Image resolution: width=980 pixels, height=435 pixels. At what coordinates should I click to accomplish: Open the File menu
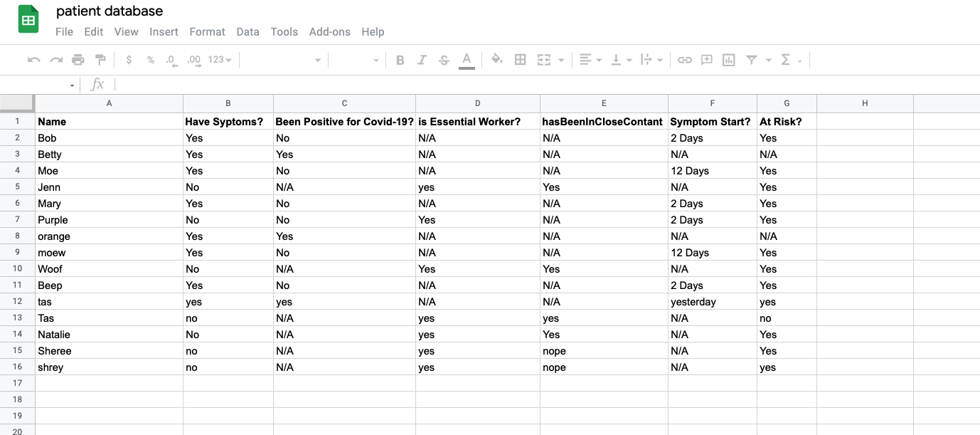coord(64,31)
